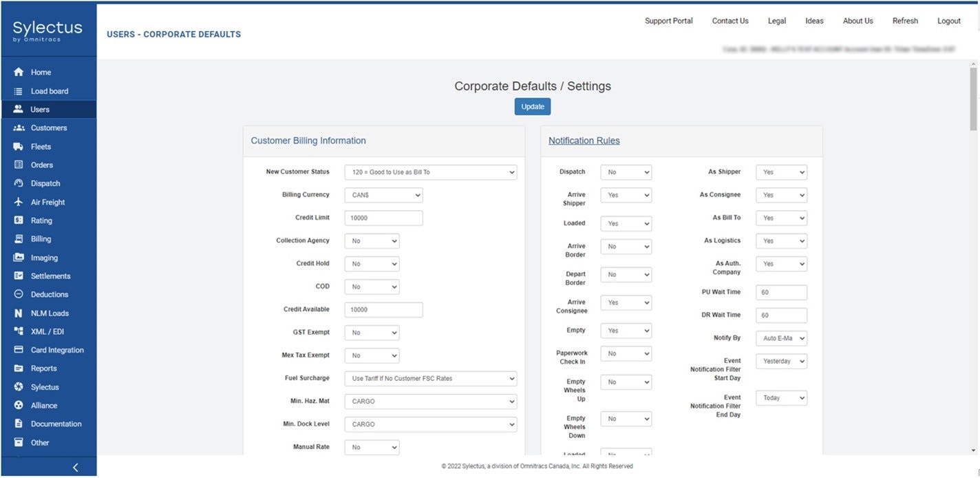
Task: Open Collection Agency dropdown
Action: tap(372, 241)
